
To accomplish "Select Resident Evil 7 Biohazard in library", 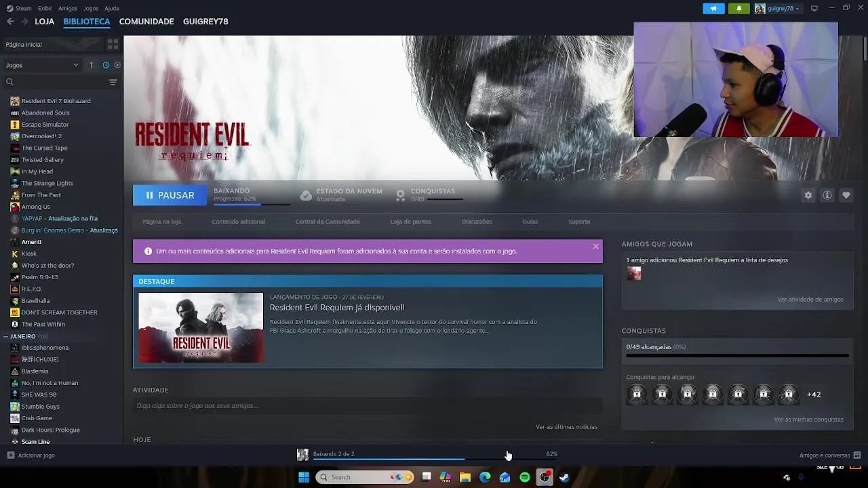I will click(56, 101).
